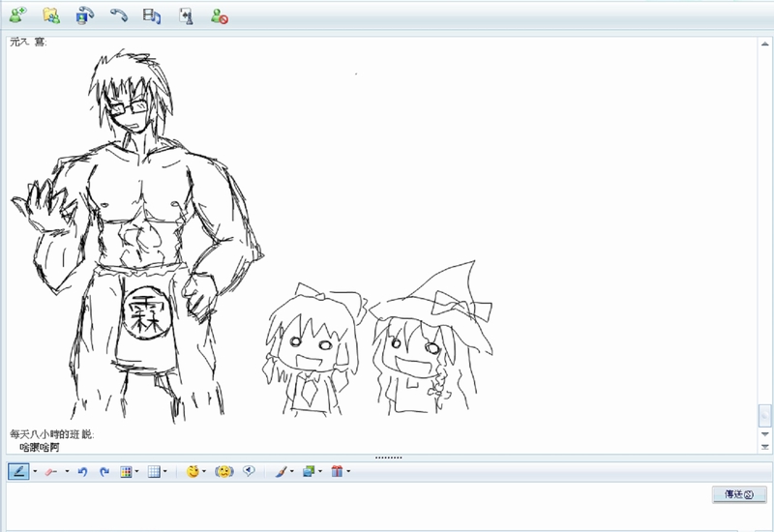This screenshot has width=774, height=532.
Task: Click the invite a contact icon
Action: tap(18, 15)
